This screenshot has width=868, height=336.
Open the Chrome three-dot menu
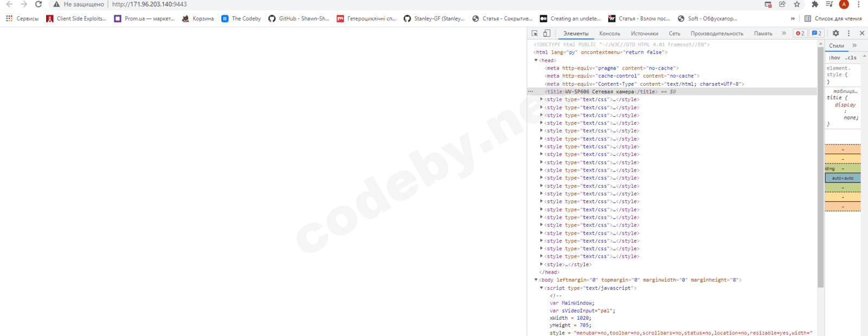pyautogui.click(x=859, y=4)
